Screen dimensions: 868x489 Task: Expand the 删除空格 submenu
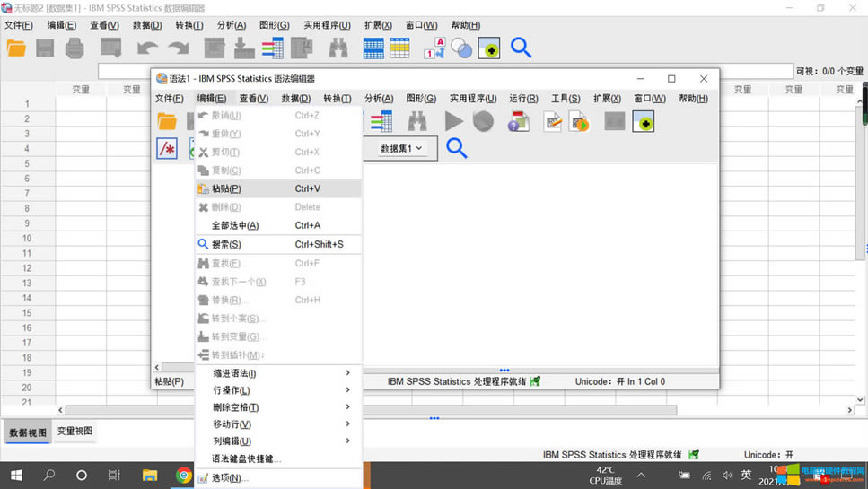[x=278, y=407]
